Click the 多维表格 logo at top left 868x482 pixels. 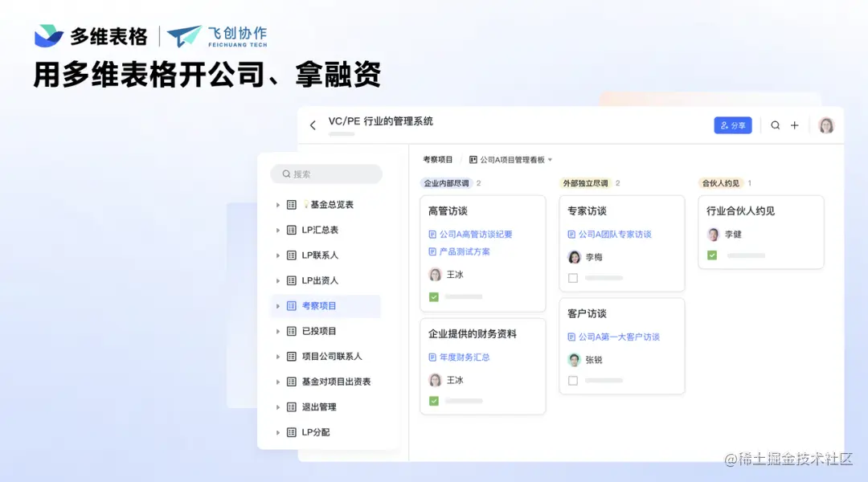(91, 36)
